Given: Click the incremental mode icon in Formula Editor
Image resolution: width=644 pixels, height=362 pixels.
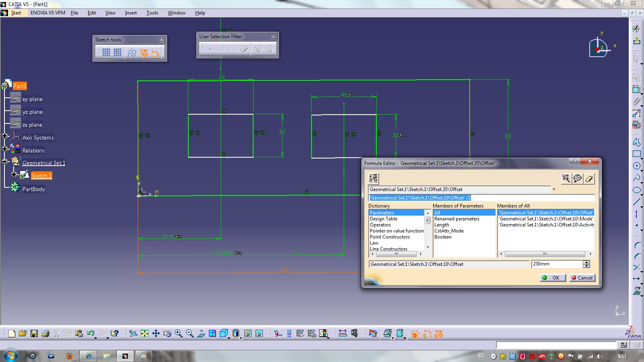Looking at the screenshot, I should 374,178.
